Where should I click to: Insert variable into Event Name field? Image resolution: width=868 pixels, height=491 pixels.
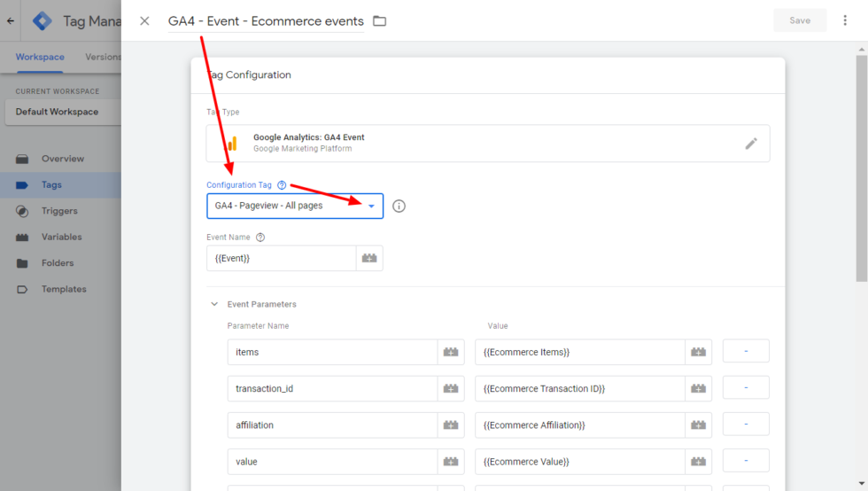pos(369,258)
